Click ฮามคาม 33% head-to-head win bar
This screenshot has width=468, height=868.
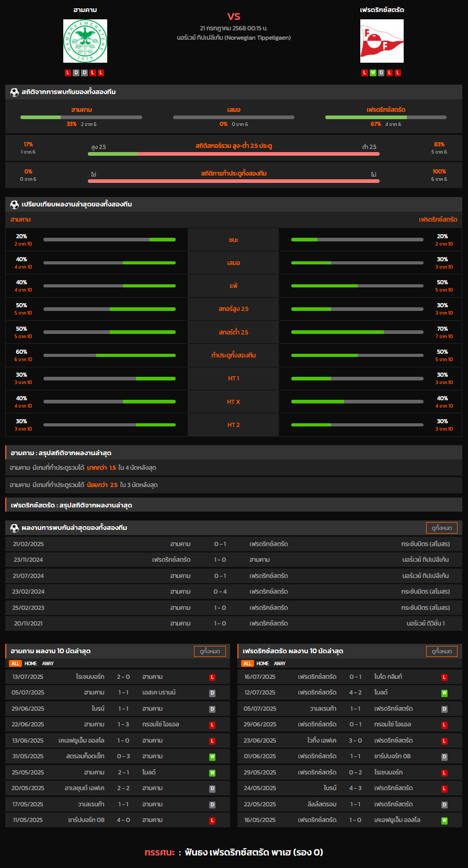(x=81, y=117)
